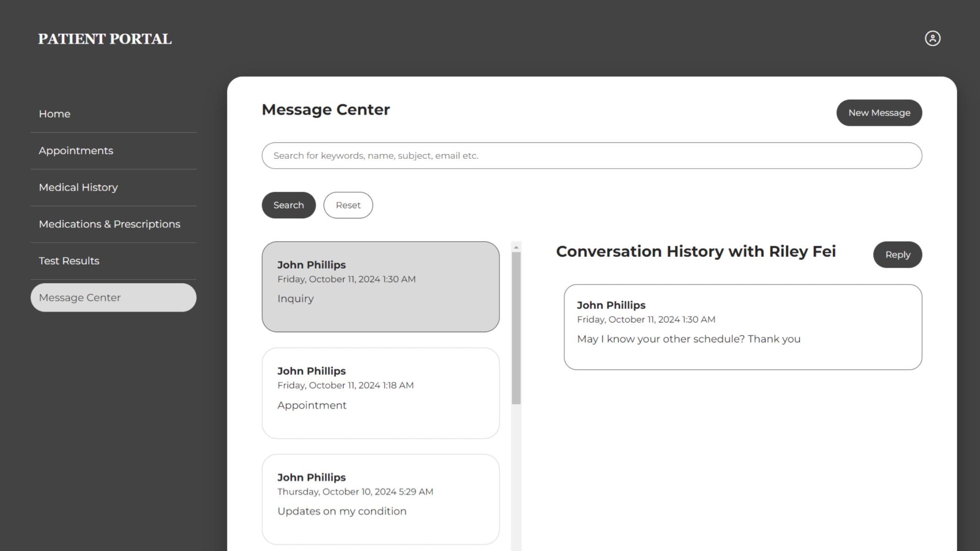Click the Message Center page heading
The height and width of the screenshot is (551, 980).
point(326,109)
